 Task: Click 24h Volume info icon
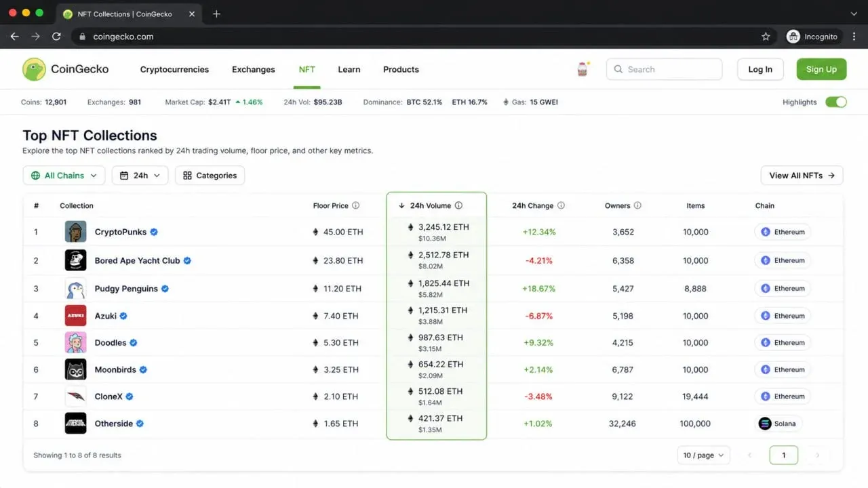[458, 205]
